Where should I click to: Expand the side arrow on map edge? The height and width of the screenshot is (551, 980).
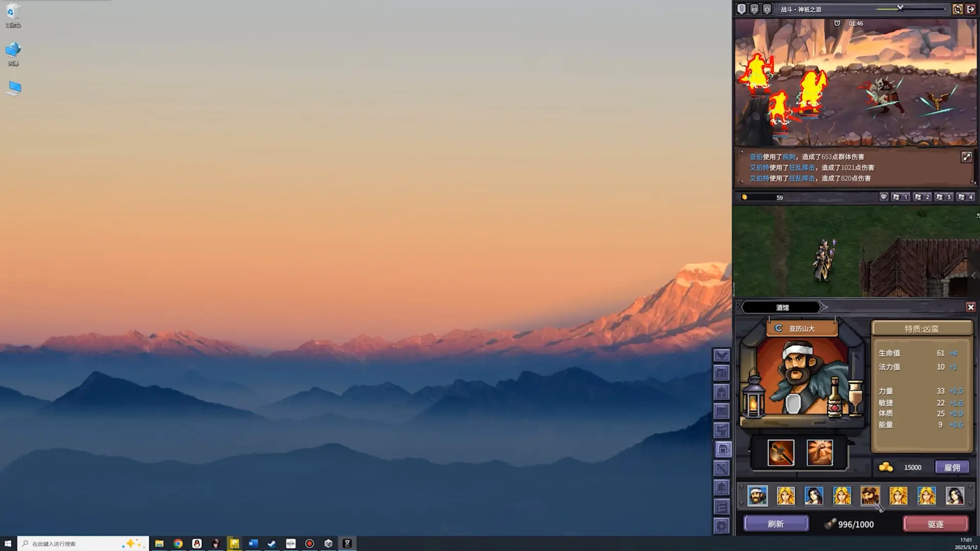click(974, 275)
